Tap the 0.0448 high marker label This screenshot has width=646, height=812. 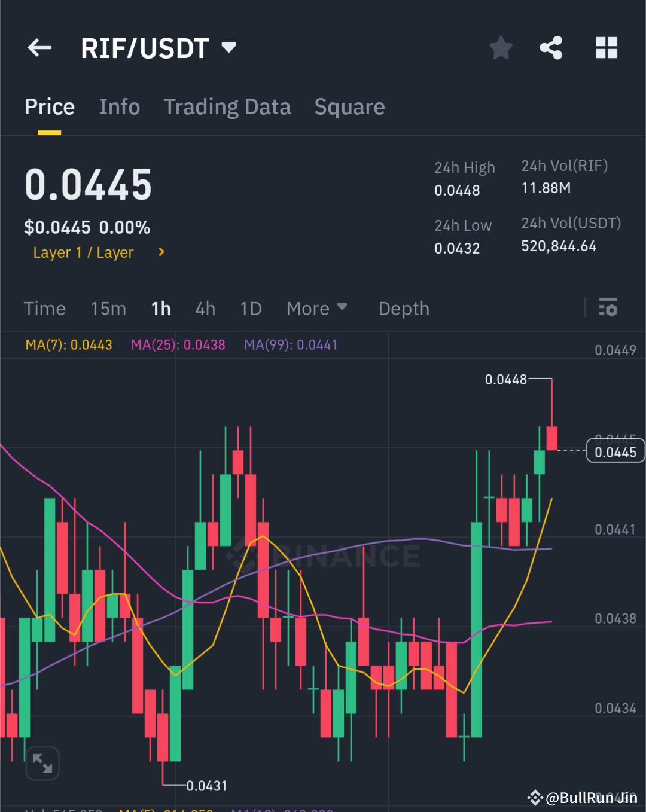coord(506,380)
